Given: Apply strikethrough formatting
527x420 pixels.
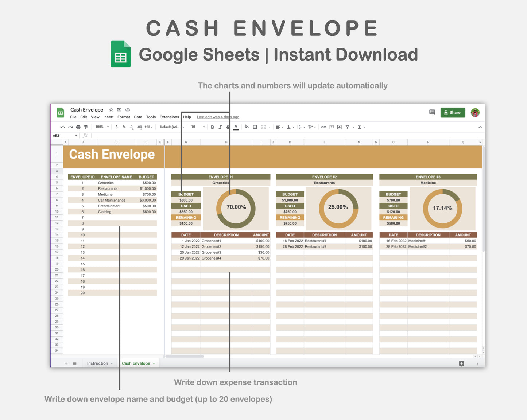Looking at the screenshot, I should 227,127.
